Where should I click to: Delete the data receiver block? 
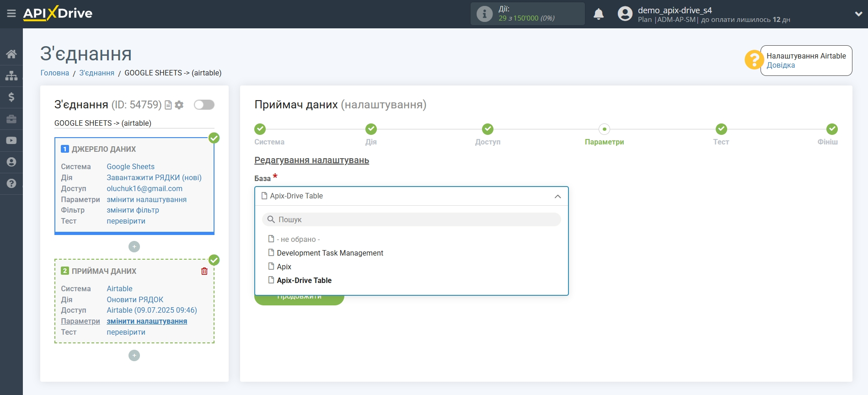click(204, 271)
